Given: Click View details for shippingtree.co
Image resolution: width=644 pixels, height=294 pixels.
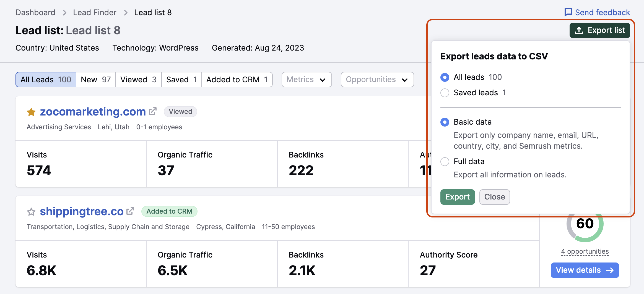Looking at the screenshot, I should [x=585, y=270].
